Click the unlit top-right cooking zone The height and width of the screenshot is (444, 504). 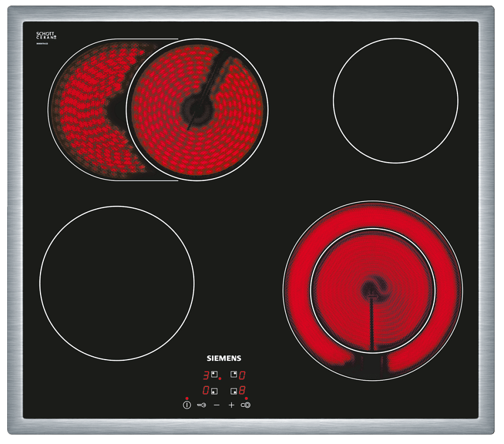[395, 100]
